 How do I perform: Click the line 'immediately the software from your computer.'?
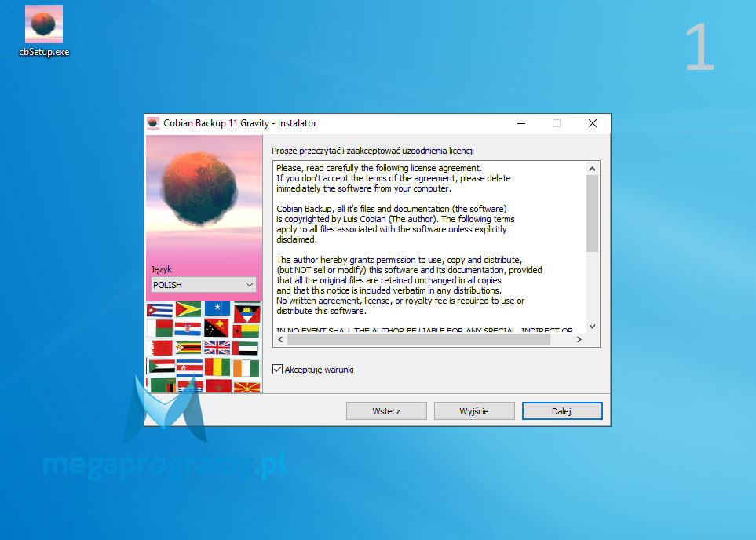tap(364, 188)
